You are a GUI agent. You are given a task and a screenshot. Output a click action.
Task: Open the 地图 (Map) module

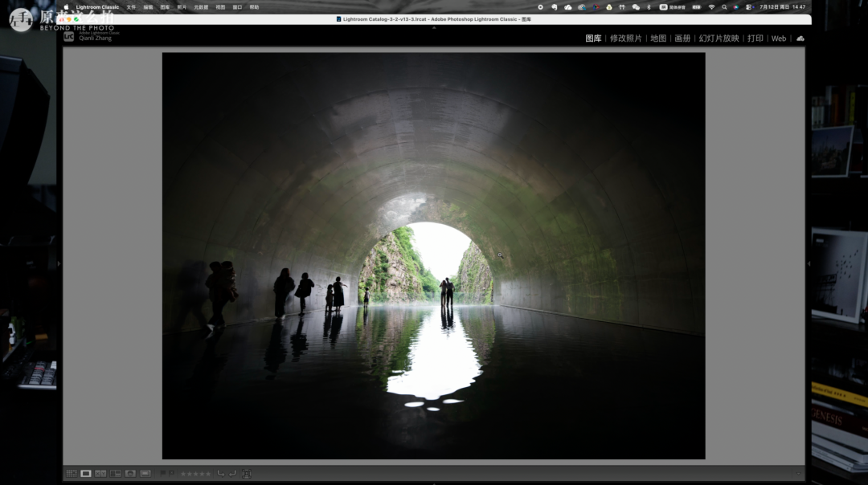(658, 39)
